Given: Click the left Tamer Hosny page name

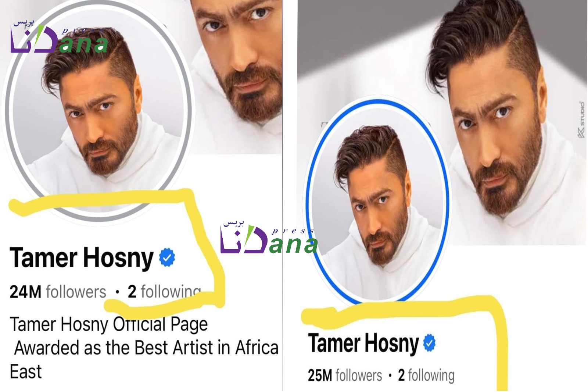Looking at the screenshot, I should (82, 258).
